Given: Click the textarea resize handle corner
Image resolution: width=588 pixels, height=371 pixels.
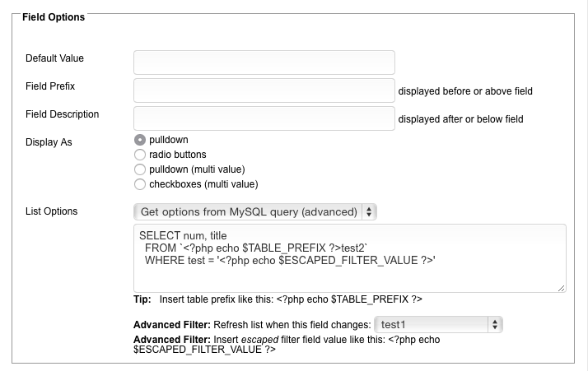Looking at the screenshot, I should click(x=562, y=287).
